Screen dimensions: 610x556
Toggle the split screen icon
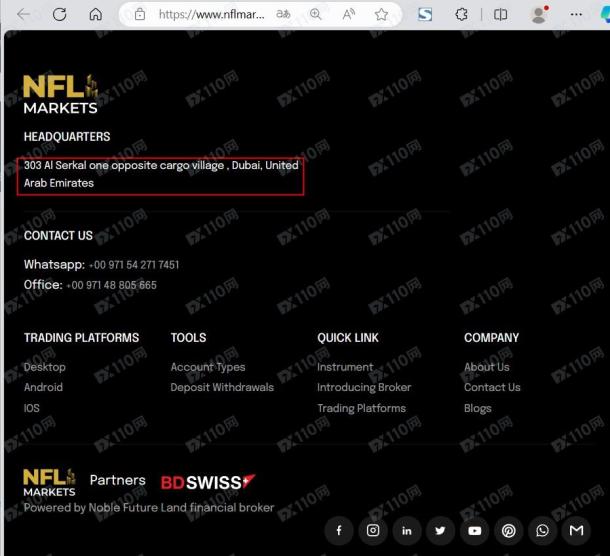point(500,14)
